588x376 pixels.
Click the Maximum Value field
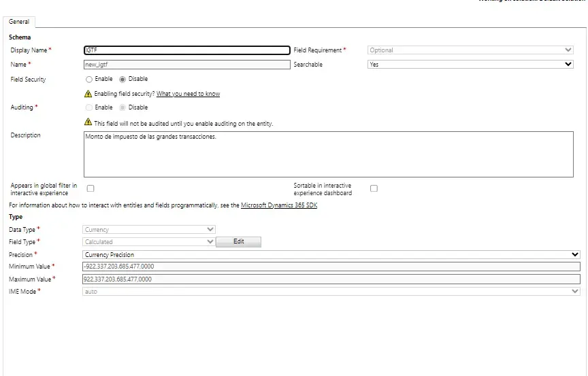tap(331, 279)
